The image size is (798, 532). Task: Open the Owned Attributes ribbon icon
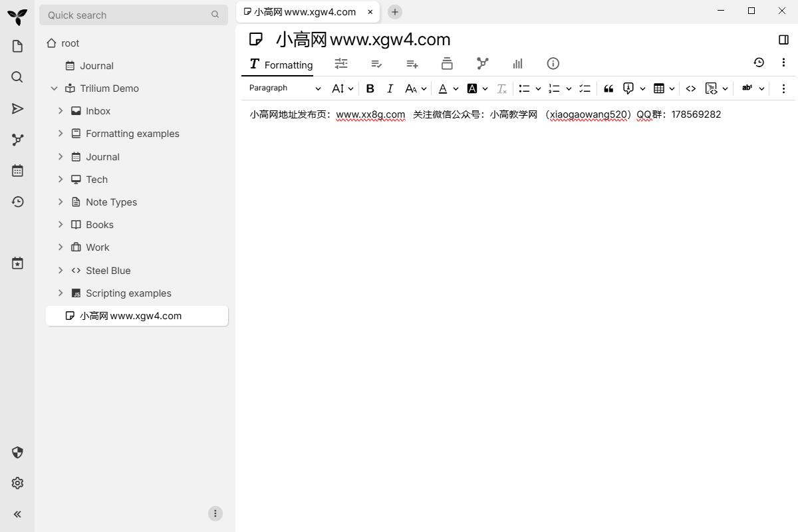pos(376,64)
